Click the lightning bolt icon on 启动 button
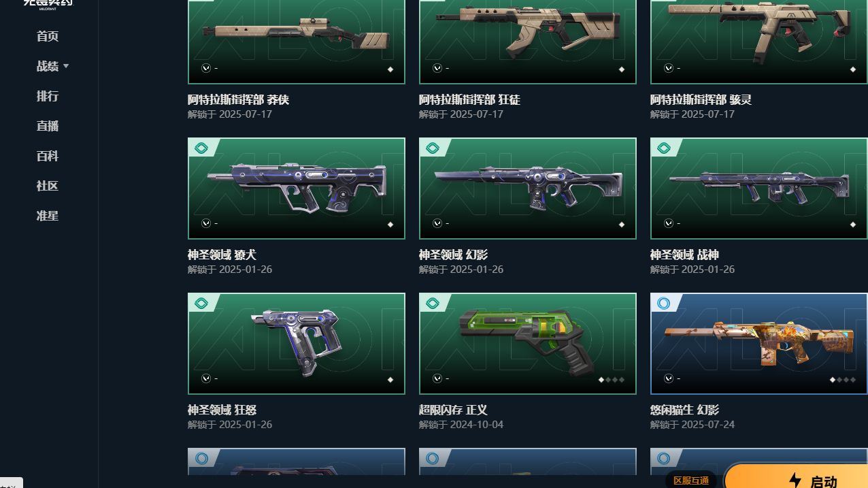Image resolution: width=868 pixels, height=488 pixels. (795, 481)
